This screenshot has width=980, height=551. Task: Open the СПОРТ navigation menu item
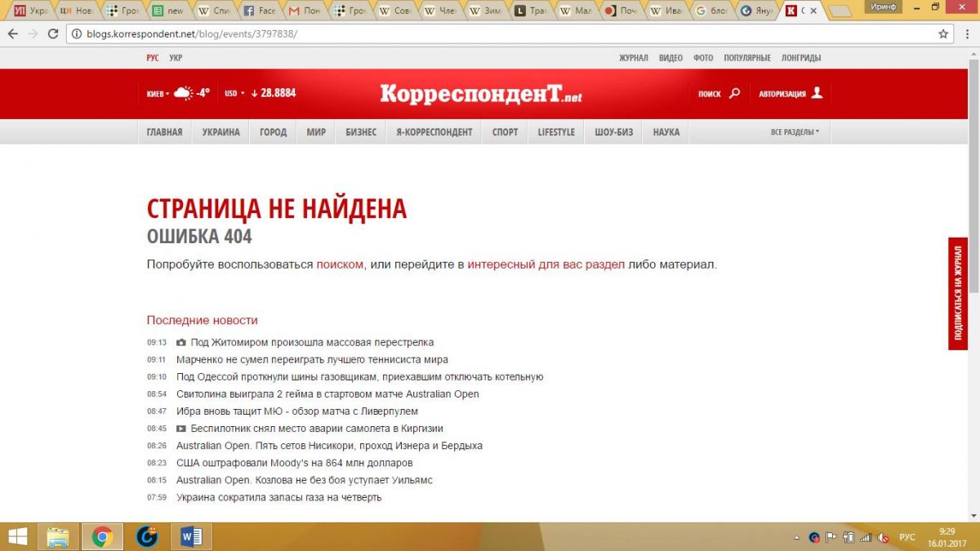tap(505, 132)
